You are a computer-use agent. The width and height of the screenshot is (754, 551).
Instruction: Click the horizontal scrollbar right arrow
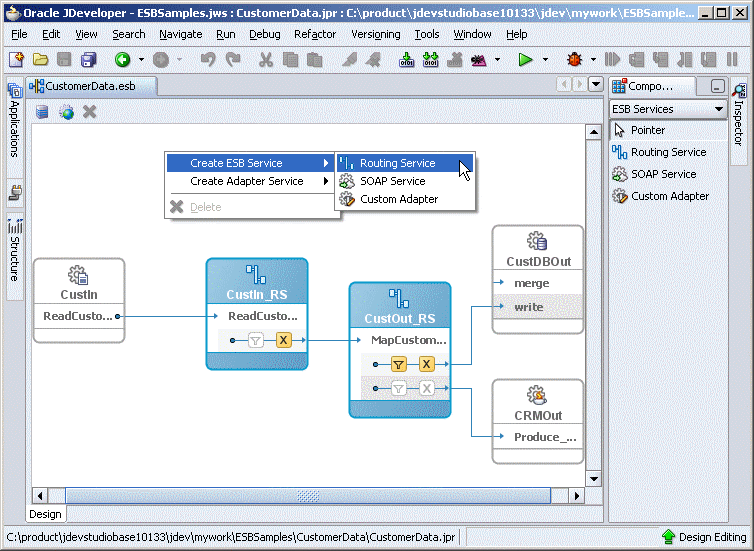[577, 496]
